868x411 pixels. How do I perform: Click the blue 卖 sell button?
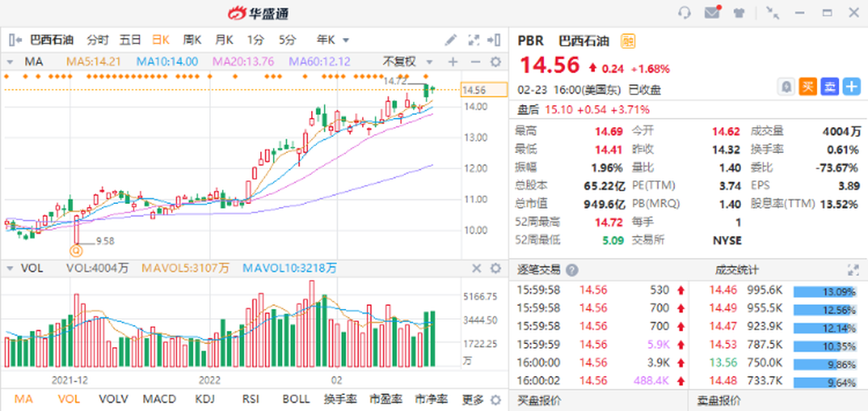(x=830, y=87)
